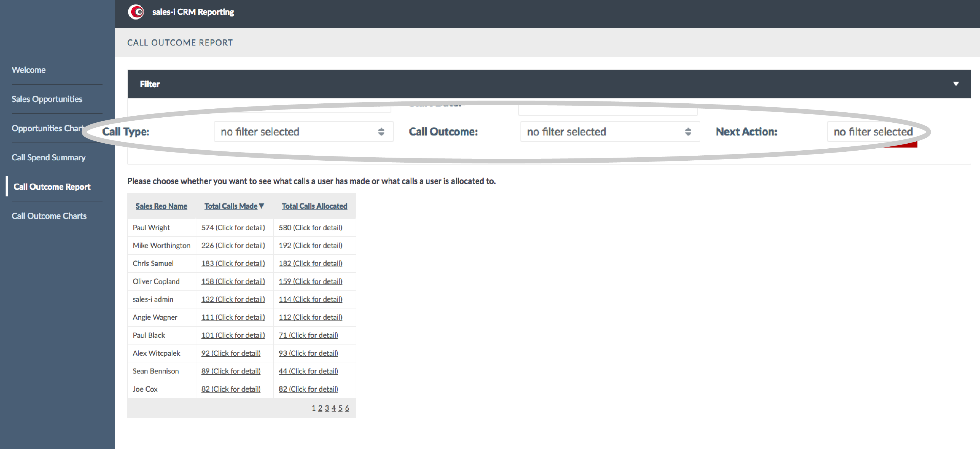Open Paul Wright's 574 calls made detail
Image resolution: width=980 pixels, height=449 pixels.
pos(233,227)
